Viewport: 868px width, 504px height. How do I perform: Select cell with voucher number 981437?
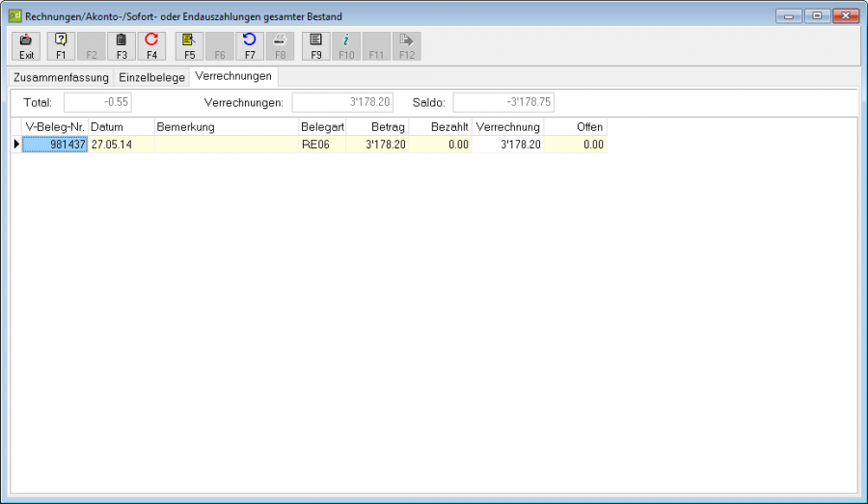(55, 145)
